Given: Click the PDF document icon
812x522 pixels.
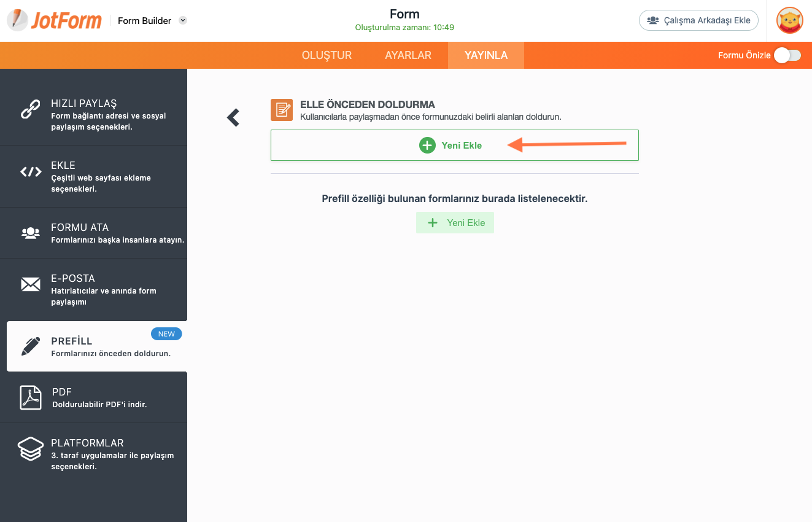Looking at the screenshot, I should pyautogui.click(x=31, y=397).
